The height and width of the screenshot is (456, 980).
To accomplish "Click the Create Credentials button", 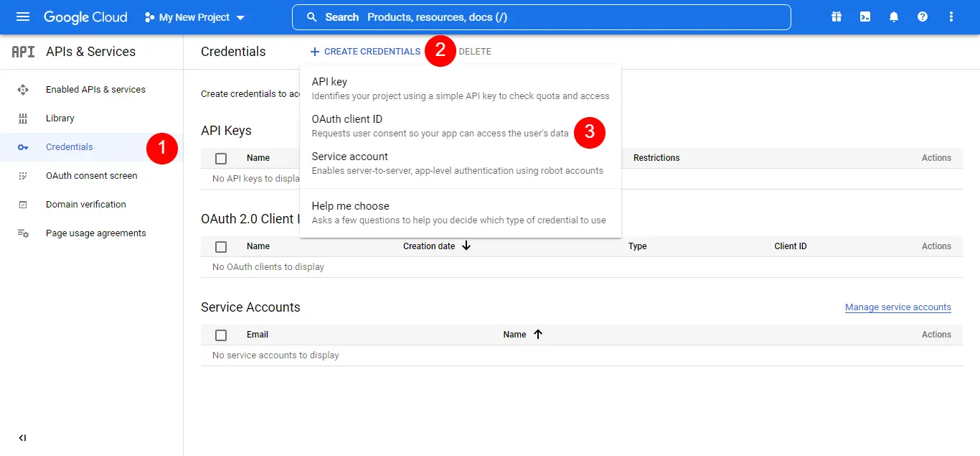I will (365, 51).
